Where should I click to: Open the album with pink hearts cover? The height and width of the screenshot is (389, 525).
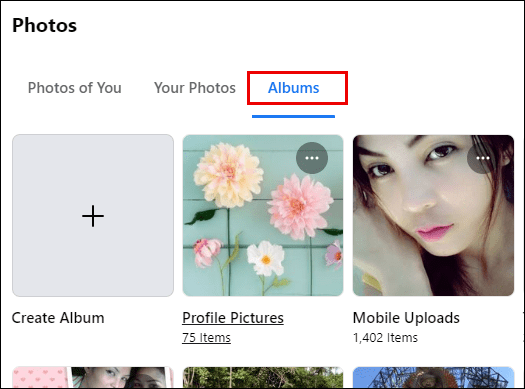point(93,378)
